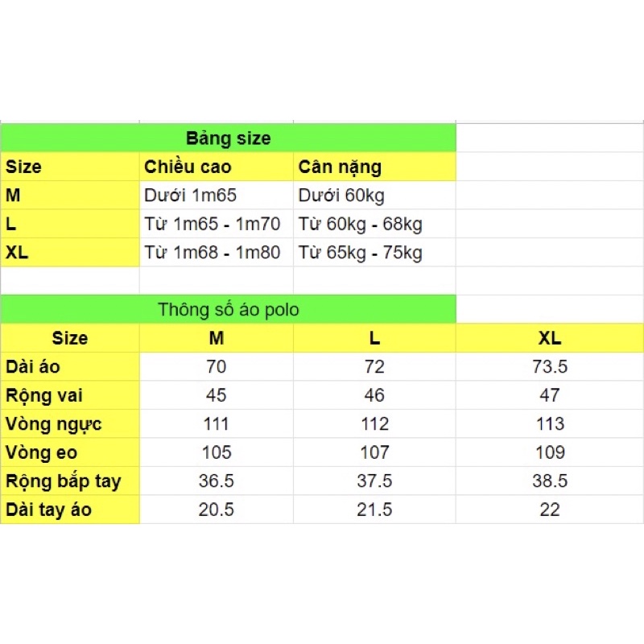The image size is (644, 644).
Task: Select the "Dài tay áo" row label
Action: pos(49,510)
